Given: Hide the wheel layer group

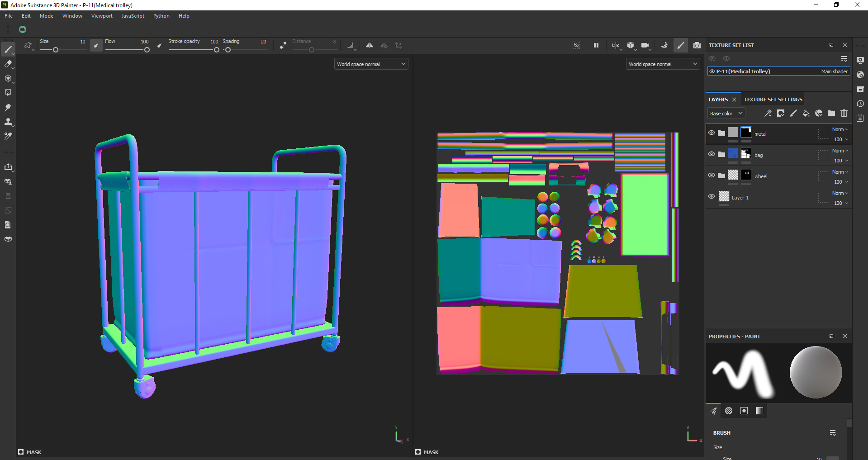Looking at the screenshot, I should click(711, 175).
